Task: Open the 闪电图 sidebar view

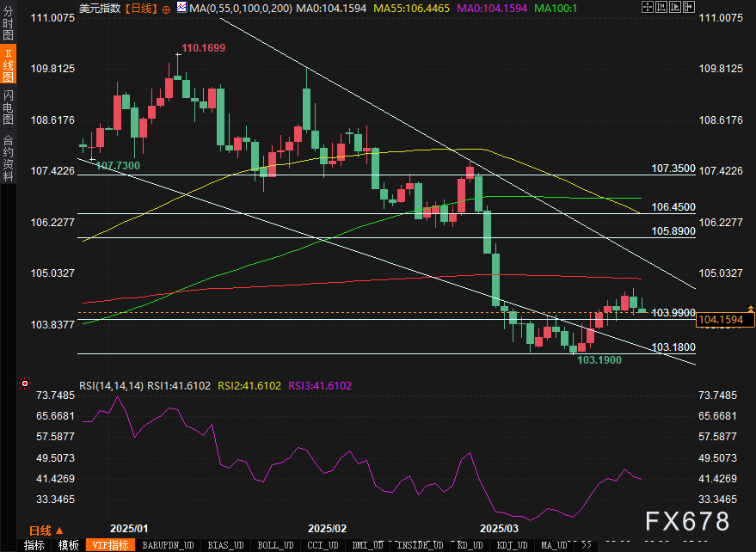Action: (8, 107)
